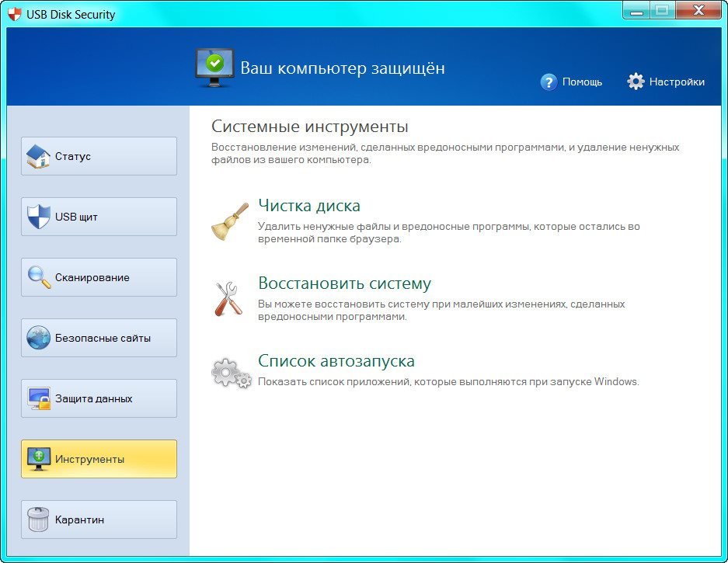Click the USB Disk Security title bar icon
Screen dimensions: 728x563
point(15,14)
